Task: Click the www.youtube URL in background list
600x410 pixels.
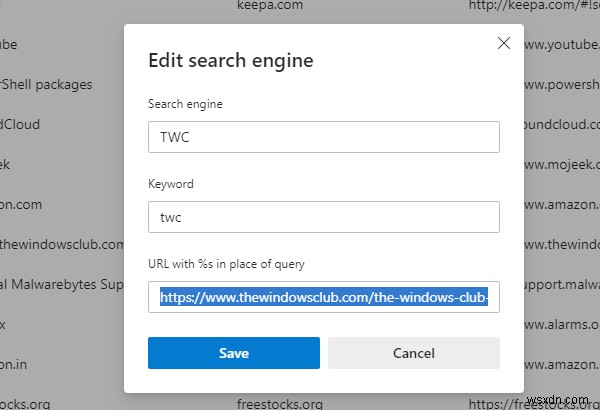Action: (562, 45)
